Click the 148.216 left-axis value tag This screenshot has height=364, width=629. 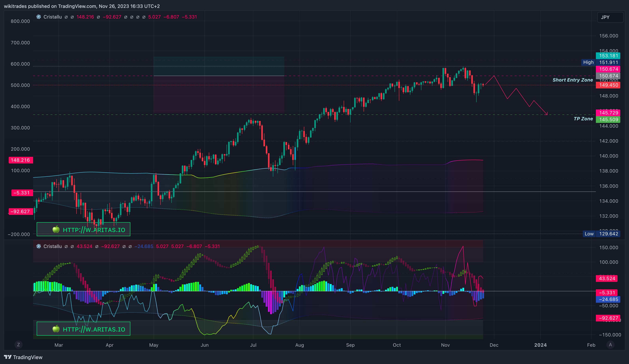tap(21, 160)
